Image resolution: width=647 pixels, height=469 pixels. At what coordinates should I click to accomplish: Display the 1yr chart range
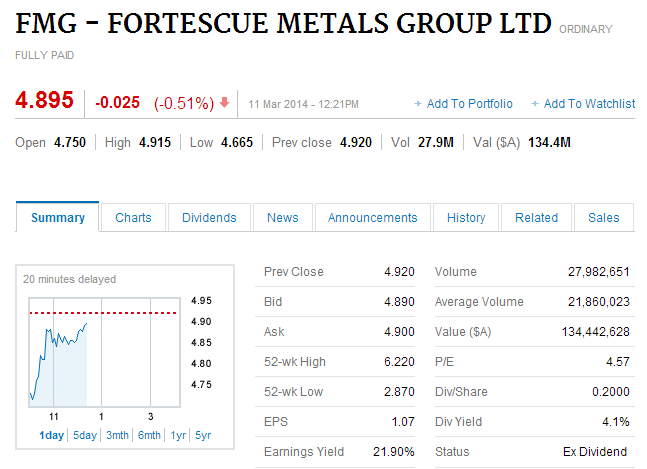[x=178, y=435]
